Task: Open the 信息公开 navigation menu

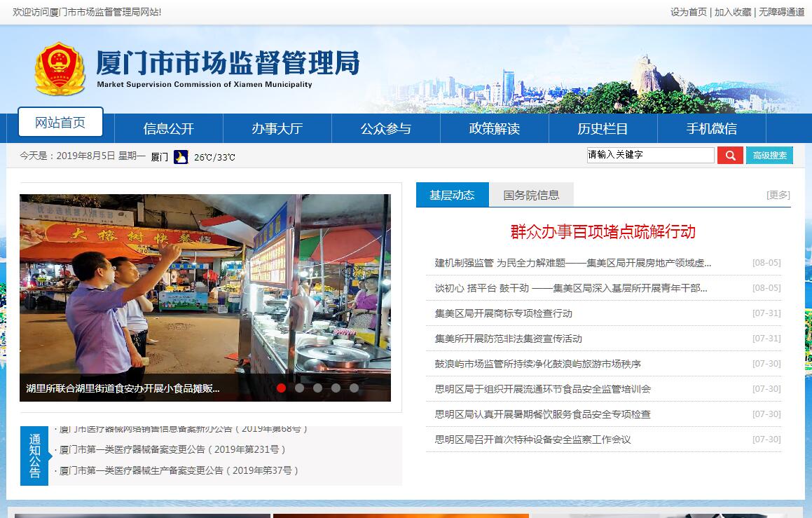Action: pyautogui.click(x=168, y=128)
